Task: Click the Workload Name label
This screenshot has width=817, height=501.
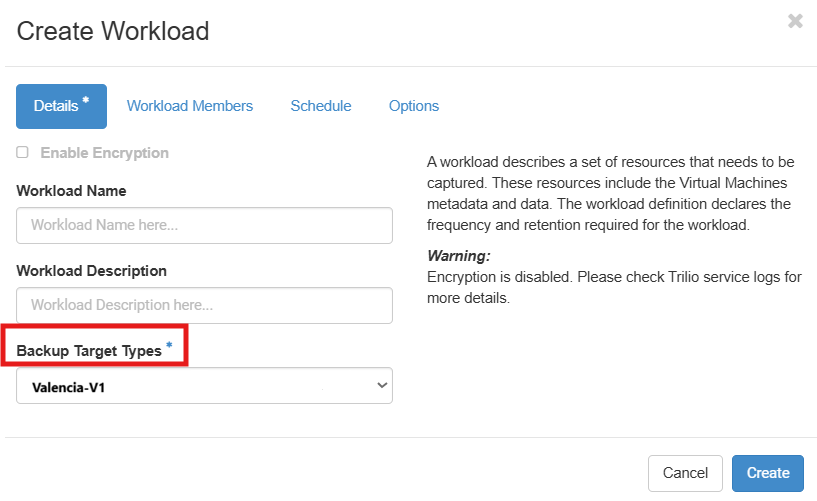Action: pos(71,191)
